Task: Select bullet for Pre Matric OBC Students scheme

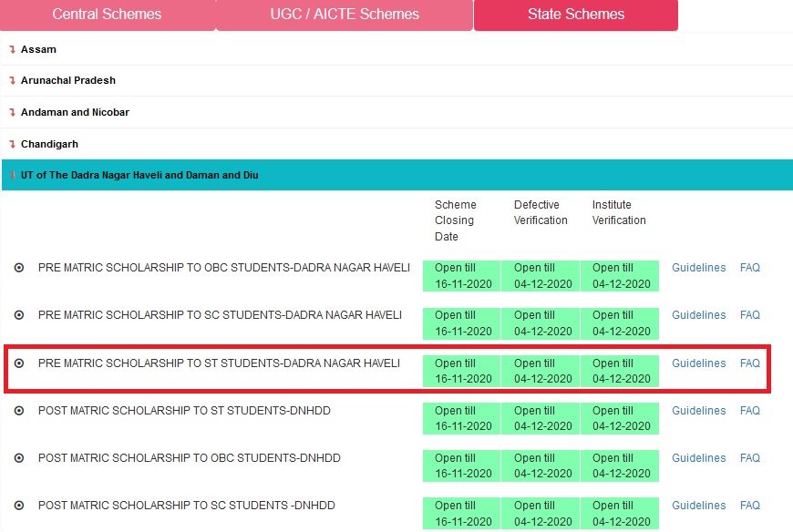Action: tap(19, 268)
